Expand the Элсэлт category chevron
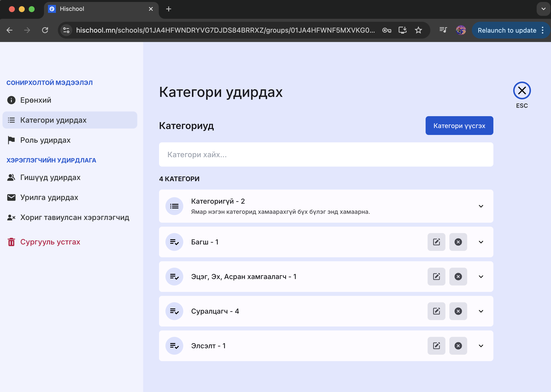Image resolution: width=551 pixels, height=392 pixels. [x=481, y=346]
